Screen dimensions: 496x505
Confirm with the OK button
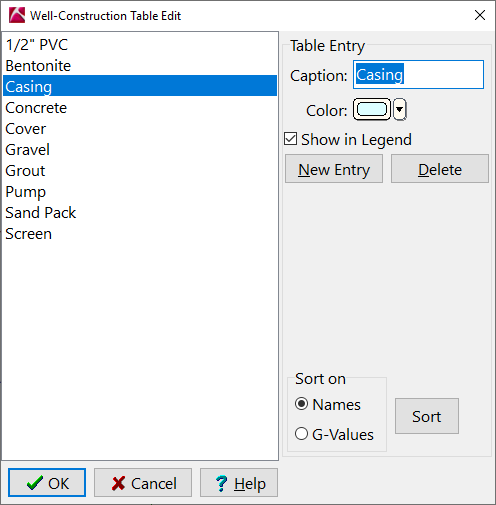tap(47, 483)
